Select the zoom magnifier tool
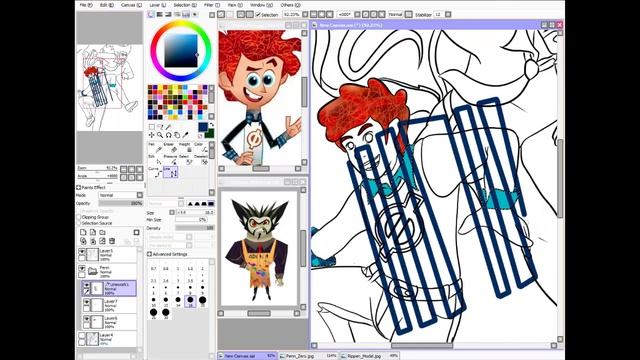 [x=160, y=135]
